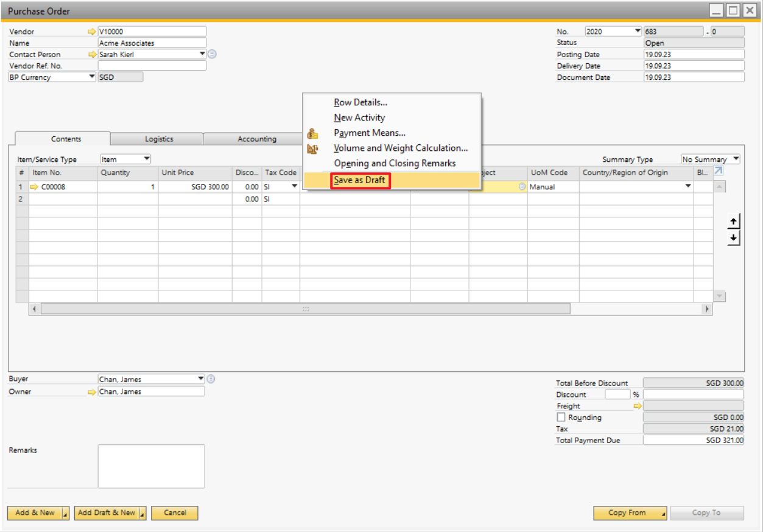Select row number 2 in the grid

[22, 199]
